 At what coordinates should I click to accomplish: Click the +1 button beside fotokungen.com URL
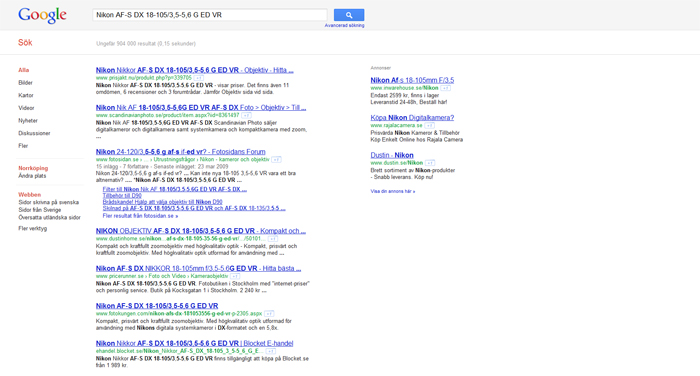269,313
